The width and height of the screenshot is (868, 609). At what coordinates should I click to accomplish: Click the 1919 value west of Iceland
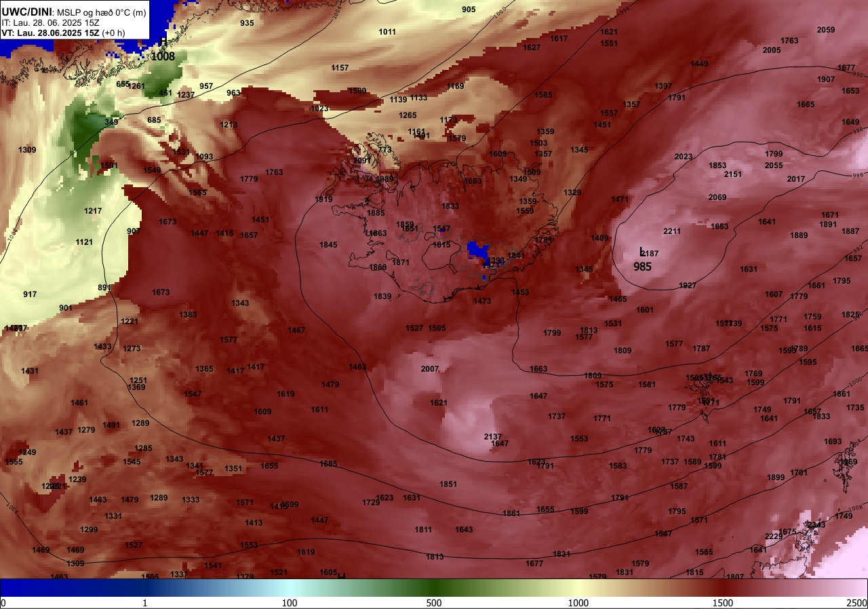(324, 199)
